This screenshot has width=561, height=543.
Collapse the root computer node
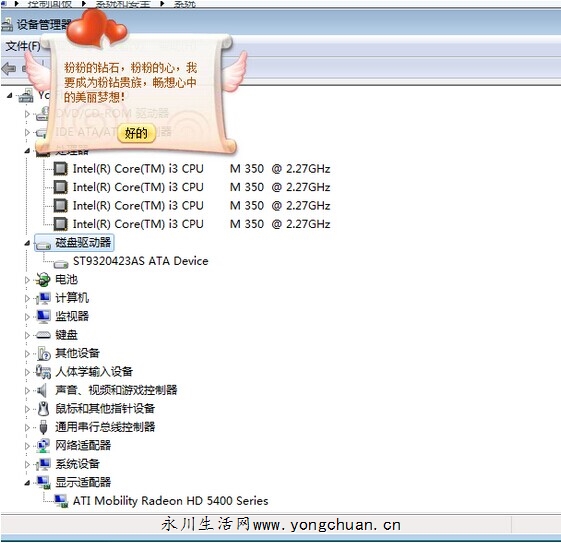[x=10, y=96]
